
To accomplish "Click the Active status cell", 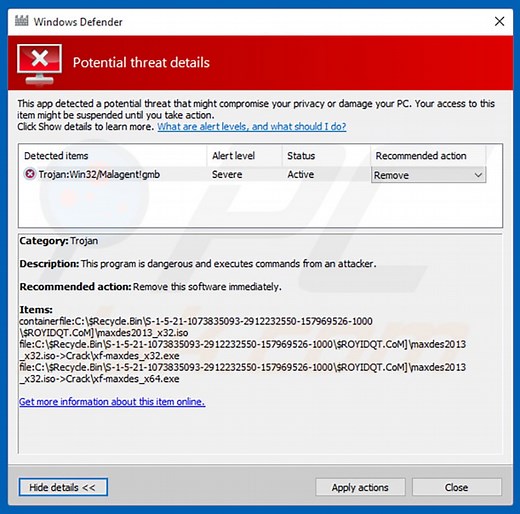I will pos(301,174).
